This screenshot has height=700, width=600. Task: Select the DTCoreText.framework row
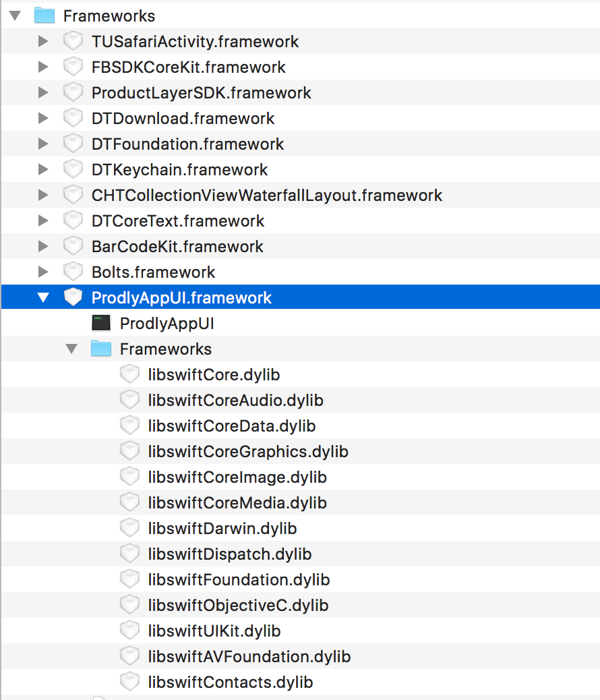[x=175, y=221]
